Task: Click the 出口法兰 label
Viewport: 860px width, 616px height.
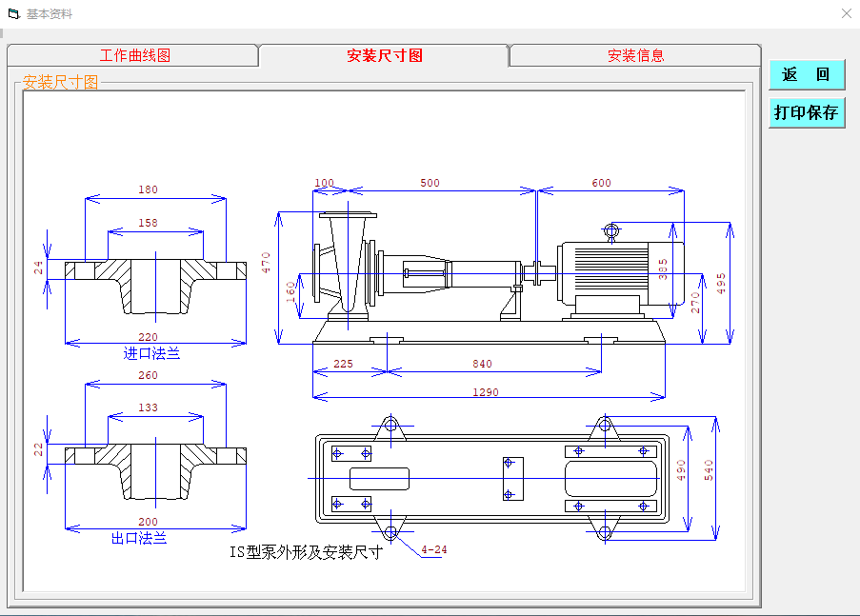Action: [139, 538]
